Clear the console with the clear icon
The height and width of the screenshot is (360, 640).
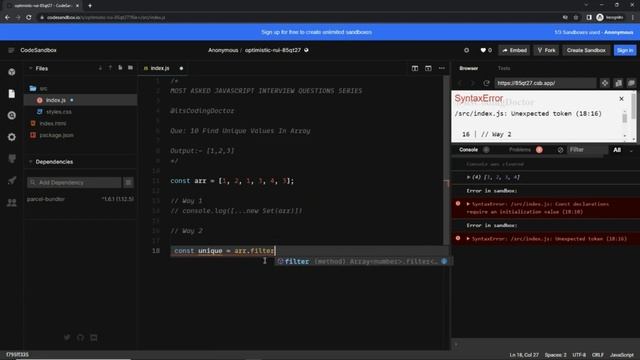tap(560, 150)
